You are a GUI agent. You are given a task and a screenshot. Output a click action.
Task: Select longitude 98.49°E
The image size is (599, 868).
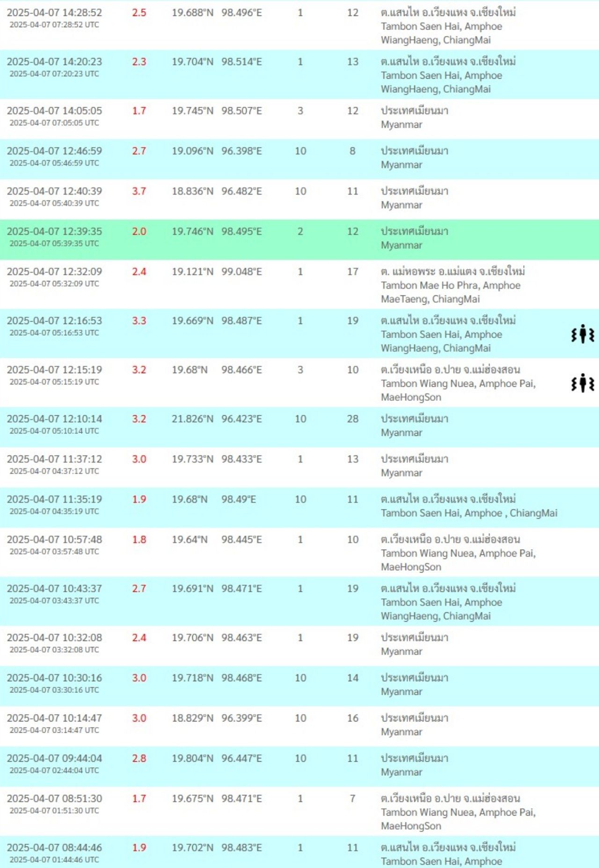click(x=239, y=500)
